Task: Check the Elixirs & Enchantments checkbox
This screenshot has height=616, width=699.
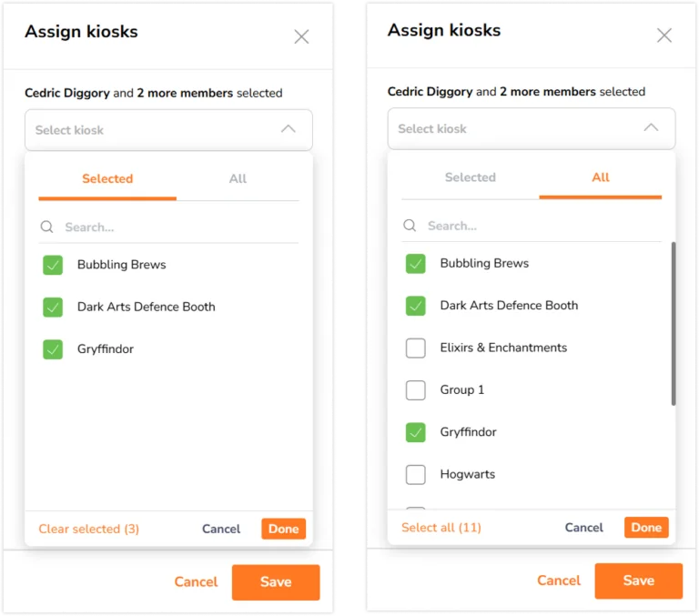Action: pos(415,348)
